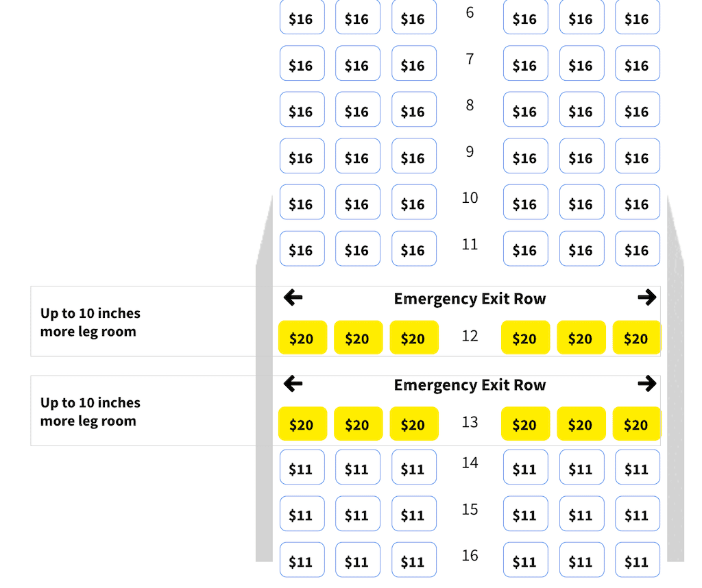Select the left aisle $16 seat in row 8

click(414, 109)
